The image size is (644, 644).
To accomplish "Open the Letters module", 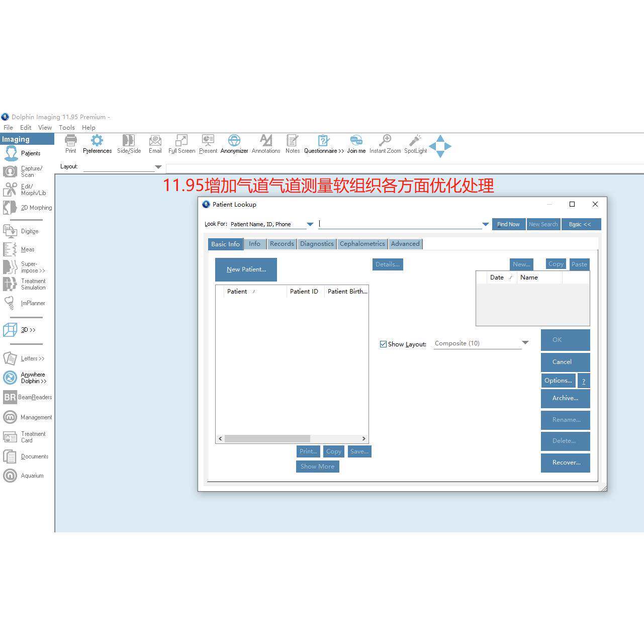I will click(24, 358).
